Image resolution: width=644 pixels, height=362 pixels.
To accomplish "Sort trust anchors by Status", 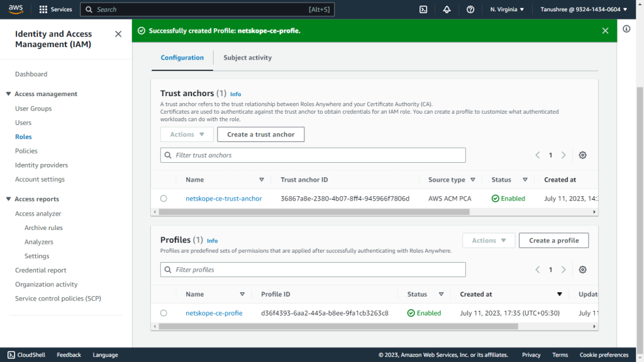I will click(x=525, y=180).
